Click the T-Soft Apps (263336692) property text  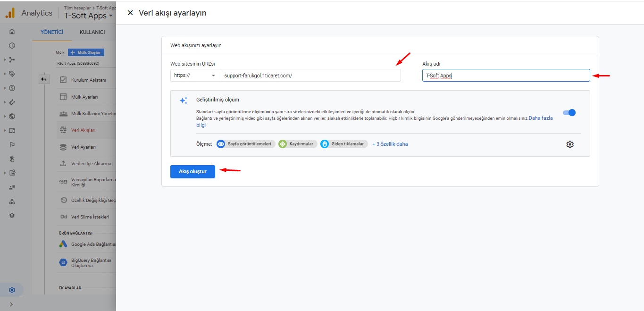coord(77,63)
